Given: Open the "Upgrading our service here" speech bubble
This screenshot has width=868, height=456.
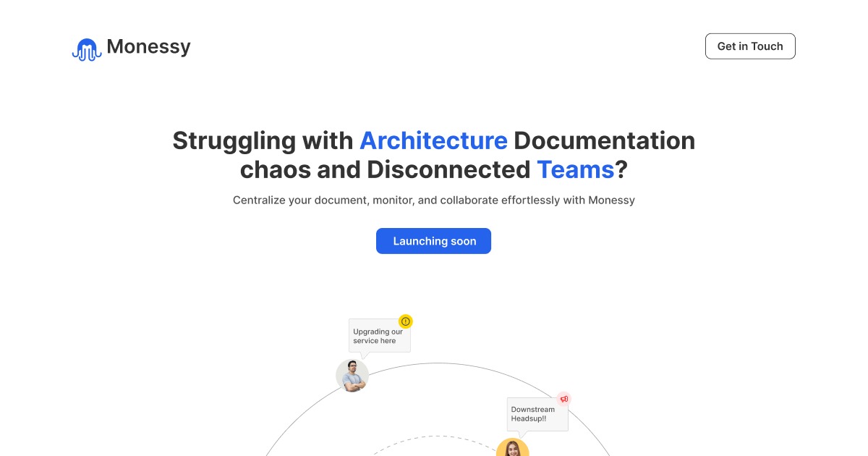Looking at the screenshot, I should 379,336.
